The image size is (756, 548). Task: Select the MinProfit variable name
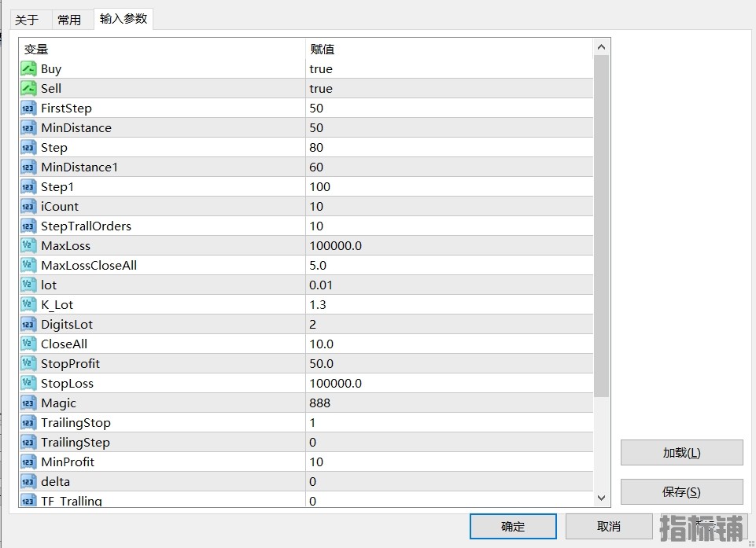(x=68, y=462)
